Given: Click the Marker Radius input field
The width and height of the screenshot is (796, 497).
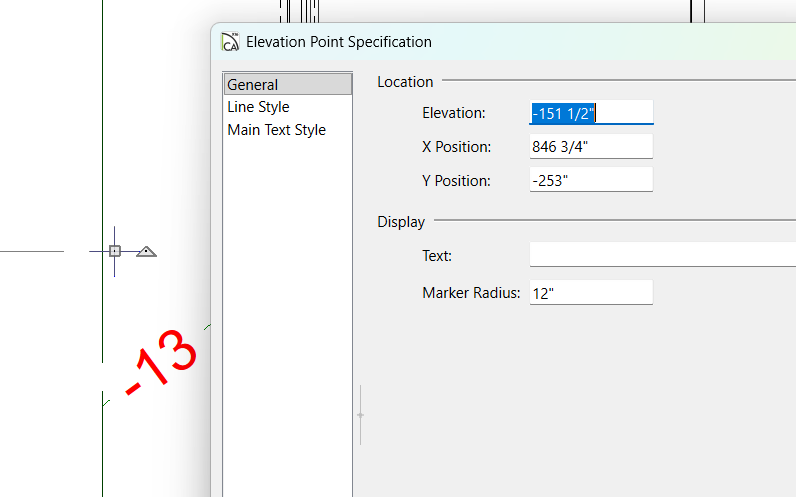Looking at the screenshot, I should (591, 293).
